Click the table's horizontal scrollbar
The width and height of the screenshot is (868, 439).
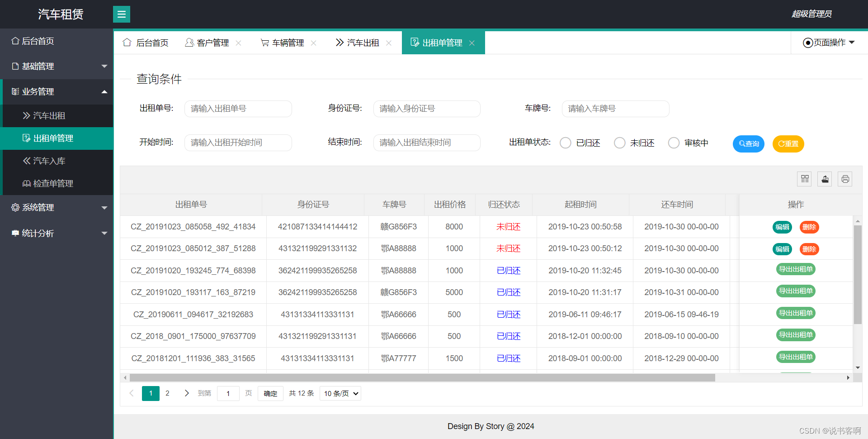[422, 377]
